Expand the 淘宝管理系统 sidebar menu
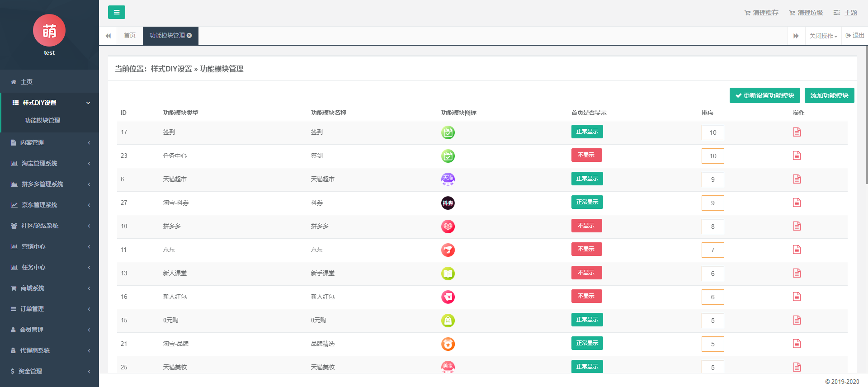Viewport: 868px width, 387px height. tap(49, 163)
